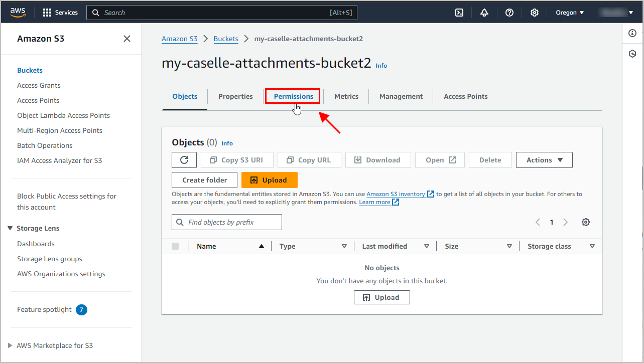The width and height of the screenshot is (644, 363).
Task: Open Info link beside Objects heading
Action: pos(227,143)
